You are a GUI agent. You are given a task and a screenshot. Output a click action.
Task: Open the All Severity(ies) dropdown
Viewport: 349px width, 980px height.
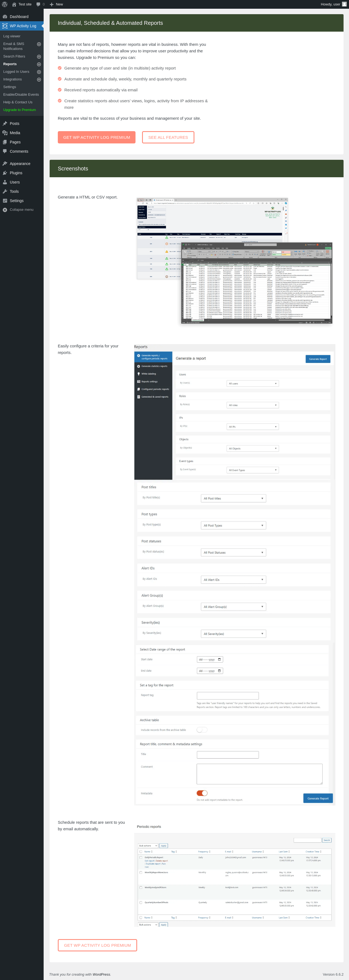click(233, 634)
